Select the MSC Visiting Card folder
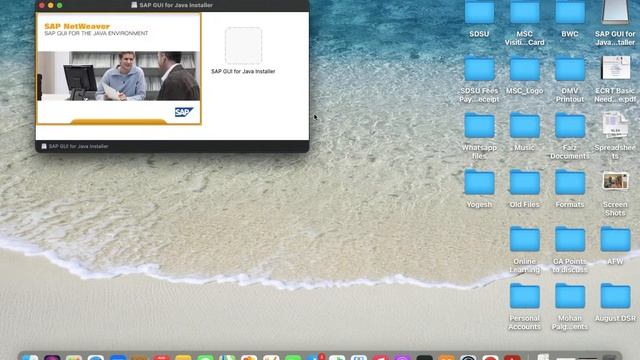Screen dimensions: 640x360 click(x=524, y=12)
